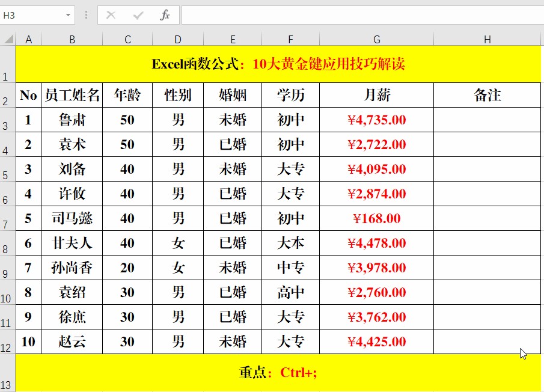Select the 中专 education cell
The height and width of the screenshot is (392, 544).
[x=290, y=268]
